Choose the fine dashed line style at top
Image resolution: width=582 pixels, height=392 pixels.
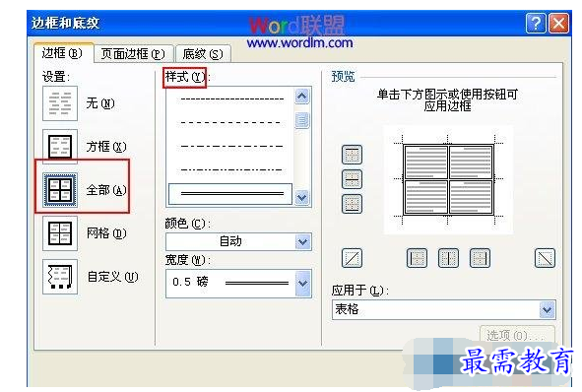point(232,99)
